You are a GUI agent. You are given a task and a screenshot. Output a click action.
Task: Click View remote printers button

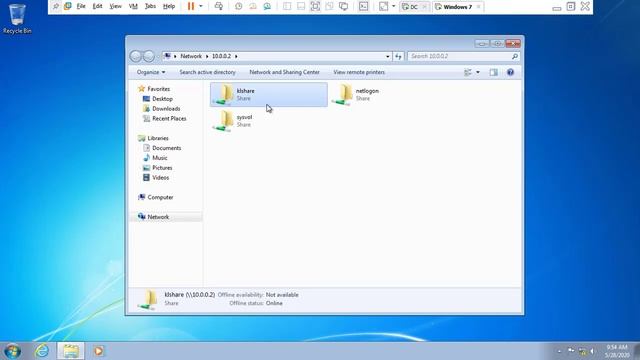click(x=359, y=72)
